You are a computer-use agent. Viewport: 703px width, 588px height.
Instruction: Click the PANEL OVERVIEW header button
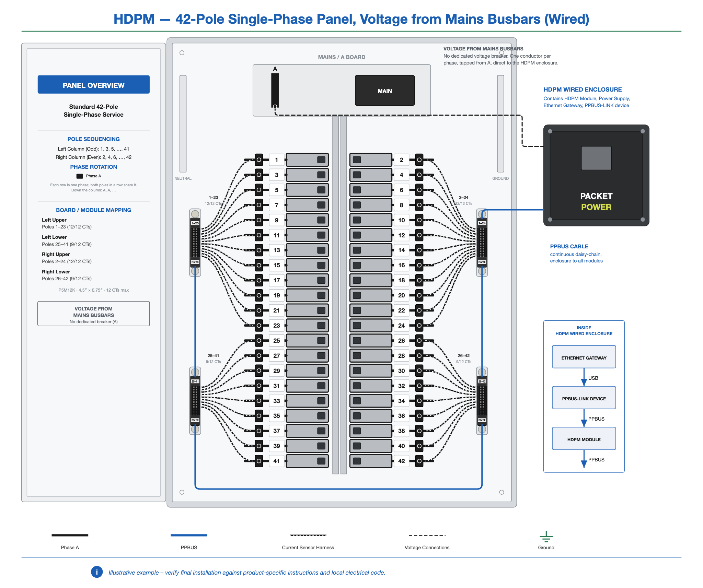click(x=93, y=84)
